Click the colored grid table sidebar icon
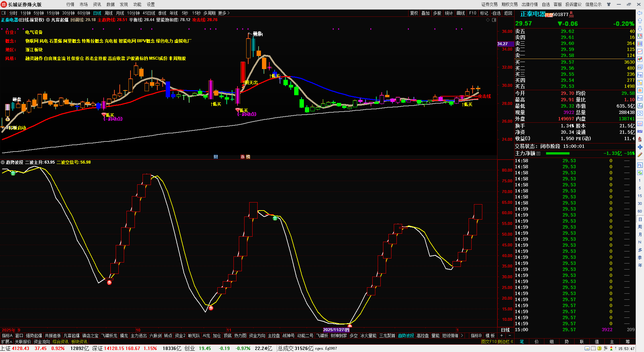644x352 pixels. coord(640,44)
